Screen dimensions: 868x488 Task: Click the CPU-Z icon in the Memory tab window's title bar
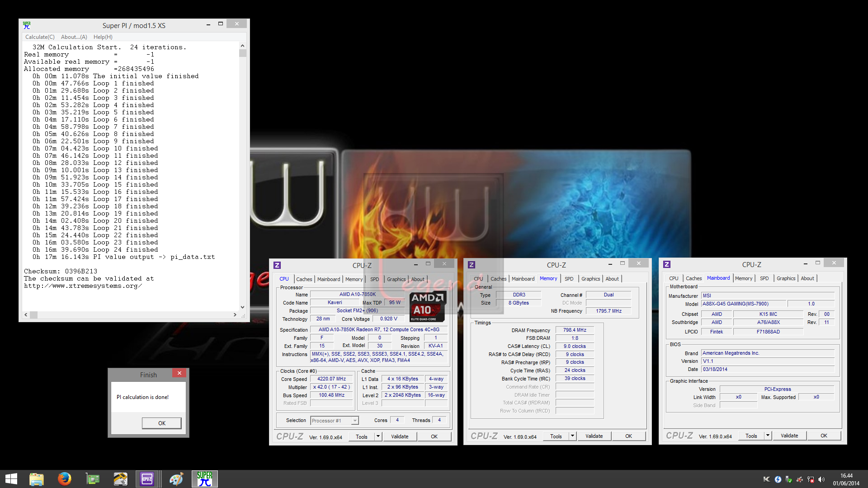coord(472,265)
